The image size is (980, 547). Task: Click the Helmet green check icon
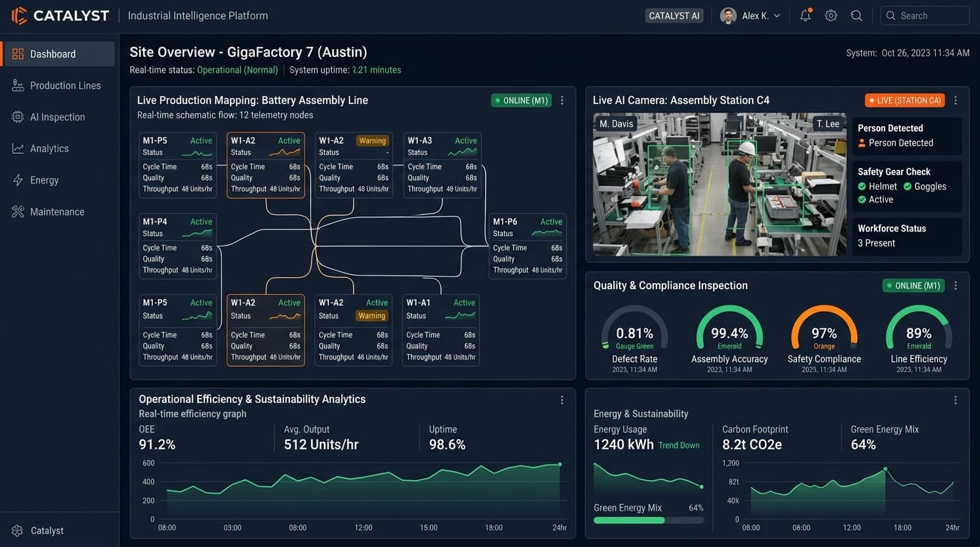click(862, 187)
